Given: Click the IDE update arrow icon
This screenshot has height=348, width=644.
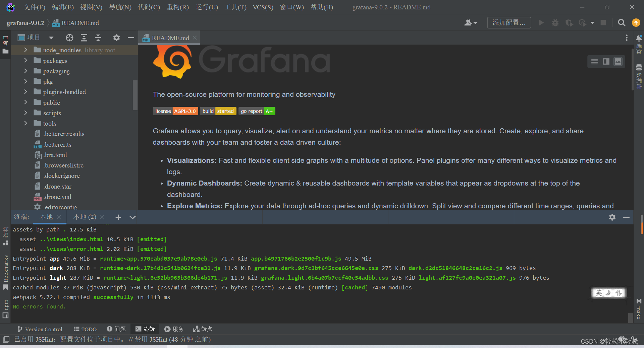Looking at the screenshot, I should point(636,23).
